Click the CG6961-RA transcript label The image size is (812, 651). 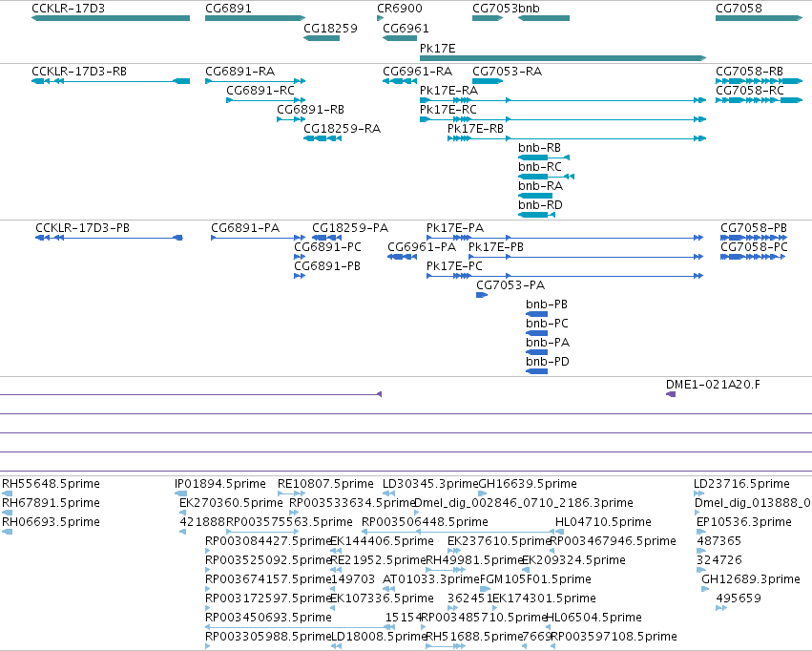click(x=417, y=71)
